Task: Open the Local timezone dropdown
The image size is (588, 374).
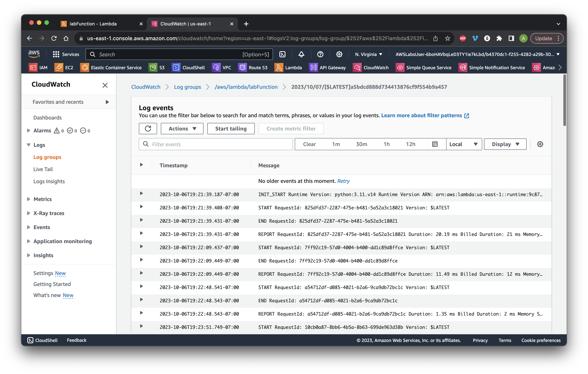Action: tap(464, 144)
